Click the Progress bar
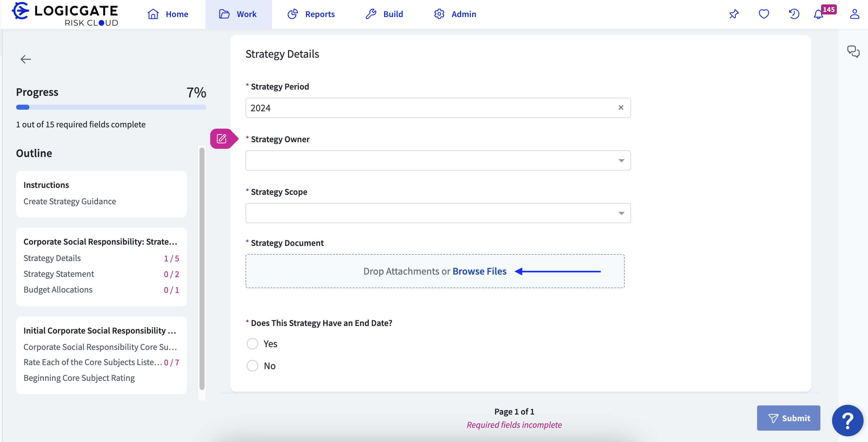Viewport: 868px width, 442px height. pos(111,107)
